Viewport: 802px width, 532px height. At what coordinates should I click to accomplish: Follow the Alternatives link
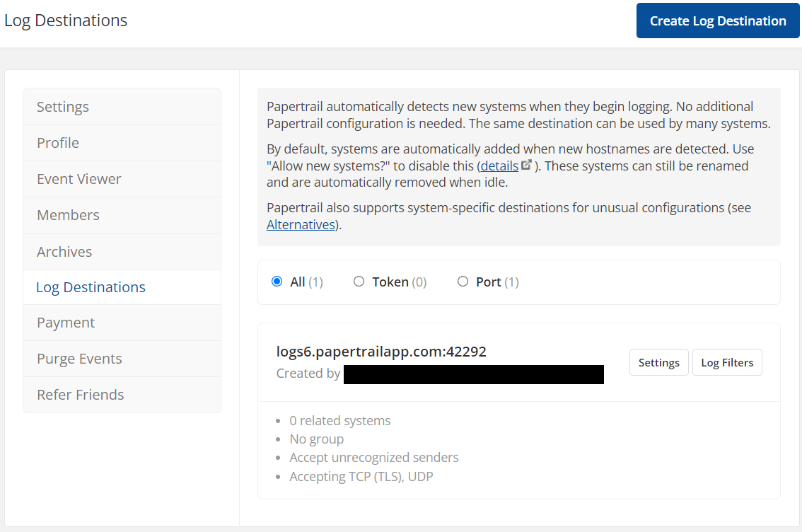[301, 224]
